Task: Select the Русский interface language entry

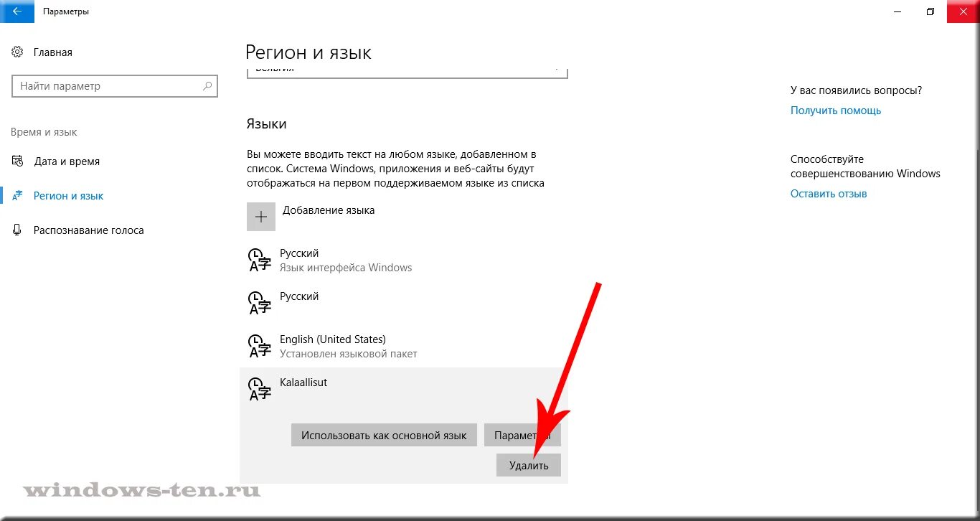Action: (x=345, y=260)
